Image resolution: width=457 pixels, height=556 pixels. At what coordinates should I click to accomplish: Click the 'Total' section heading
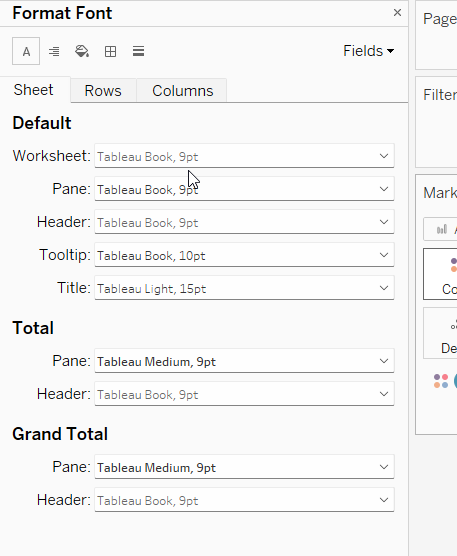[33, 328]
